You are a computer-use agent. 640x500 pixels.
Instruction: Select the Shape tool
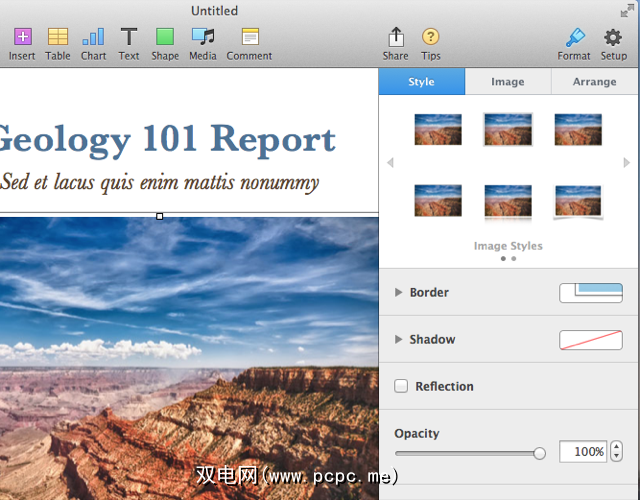click(165, 38)
